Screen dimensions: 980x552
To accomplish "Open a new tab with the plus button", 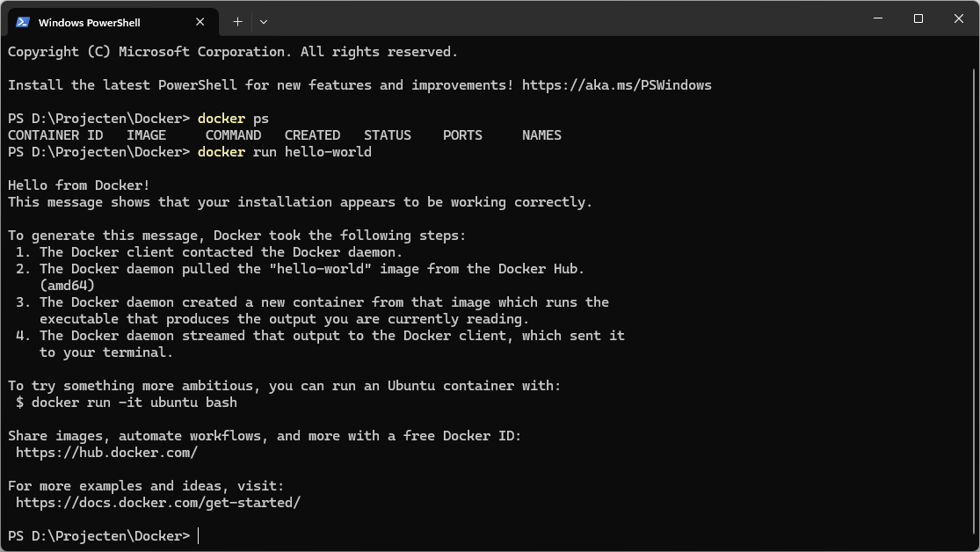I will pyautogui.click(x=237, y=22).
